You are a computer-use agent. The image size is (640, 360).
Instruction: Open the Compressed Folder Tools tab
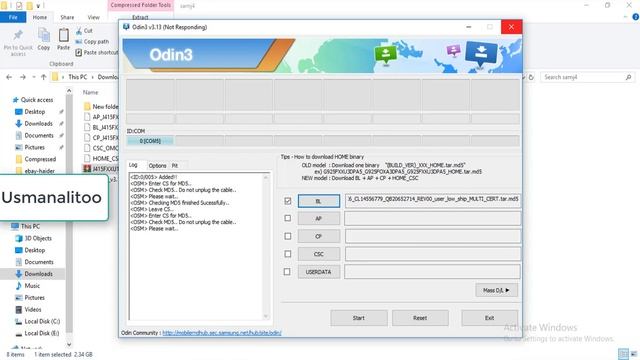[x=140, y=5]
